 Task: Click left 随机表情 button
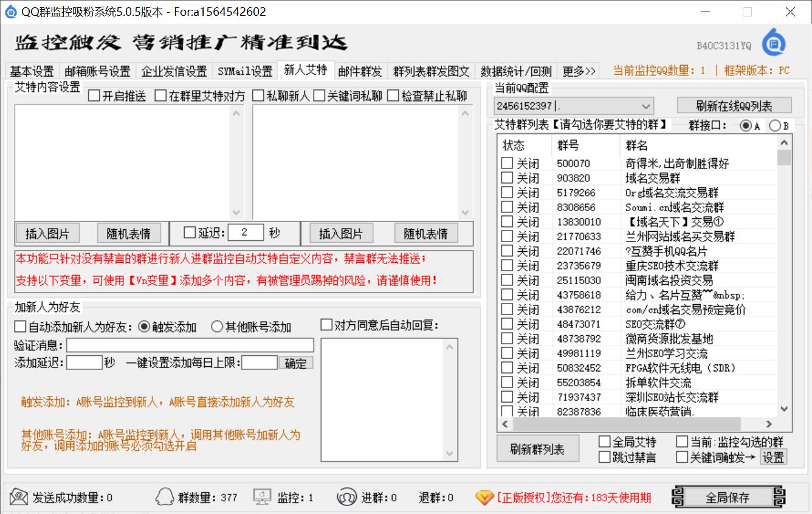click(129, 233)
